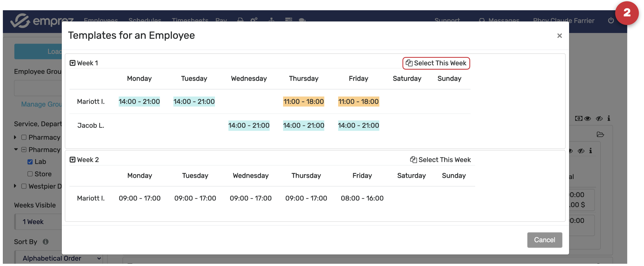Close the templates dialog with X

point(559,36)
